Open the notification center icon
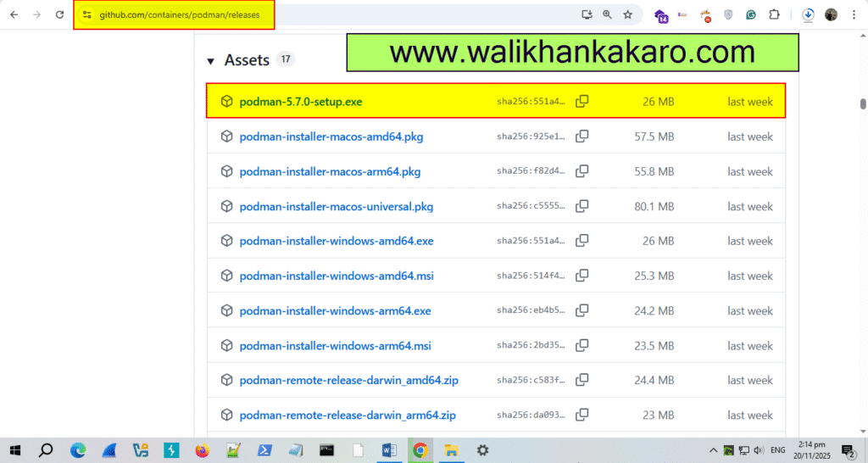Image resolution: width=868 pixels, height=463 pixels. [848, 451]
